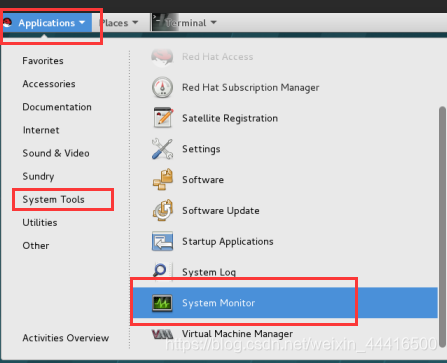Click the Virtual Machine Manager icon
The width and height of the screenshot is (447, 363).
(x=162, y=334)
